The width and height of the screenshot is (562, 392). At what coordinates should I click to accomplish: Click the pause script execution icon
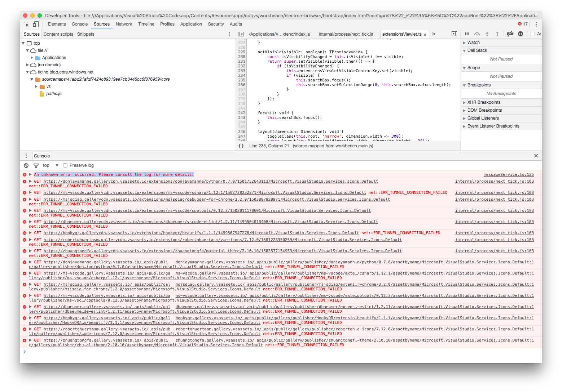[467, 34]
